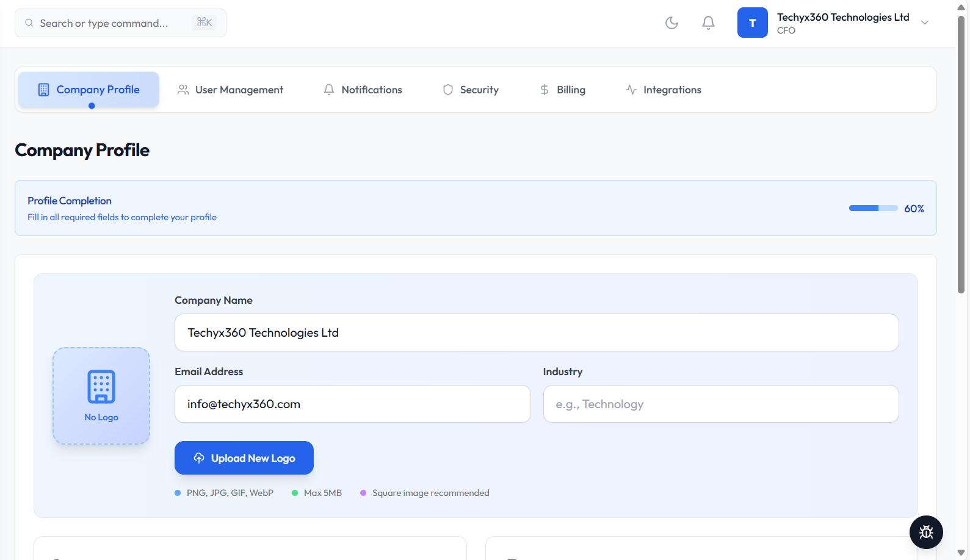The image size is (970, 560).
Task: Open notifications via the bell icon
Action: tap(708, 23)
